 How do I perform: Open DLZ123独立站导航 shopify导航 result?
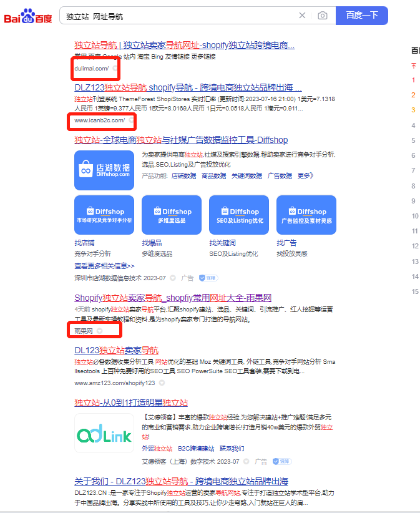tap(188, 87)
